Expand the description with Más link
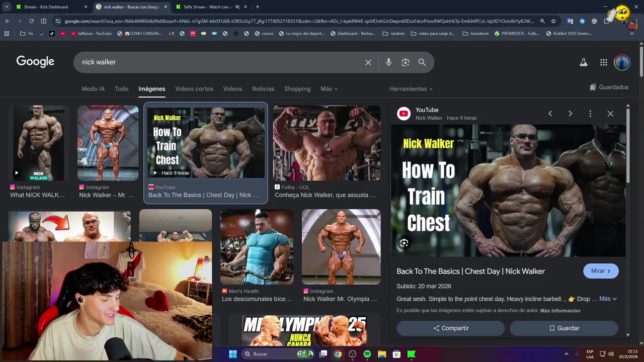Viewport: 644px width, 362px height. pos(608,299)
